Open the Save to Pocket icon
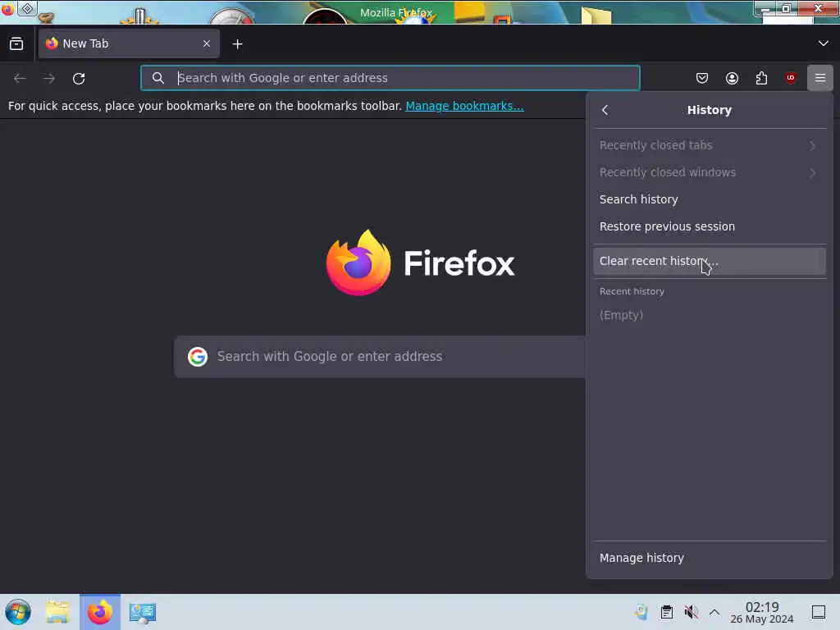 click(702, 78)
